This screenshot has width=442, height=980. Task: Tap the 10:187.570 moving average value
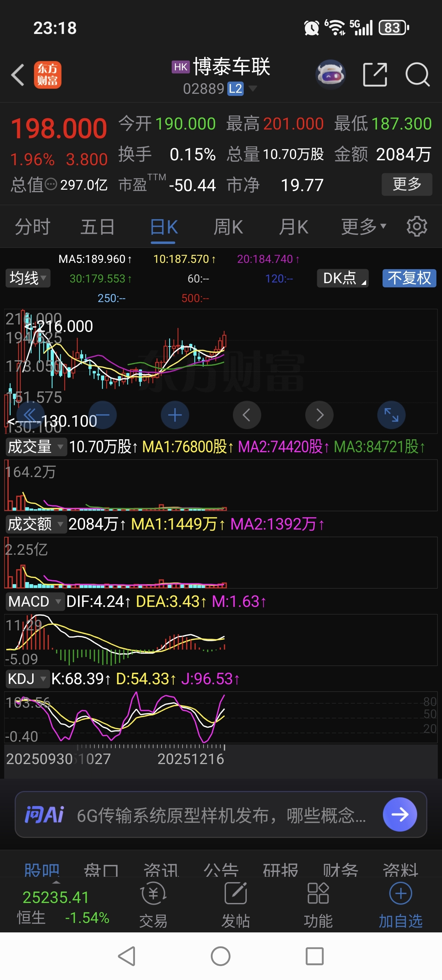point(185,259)
